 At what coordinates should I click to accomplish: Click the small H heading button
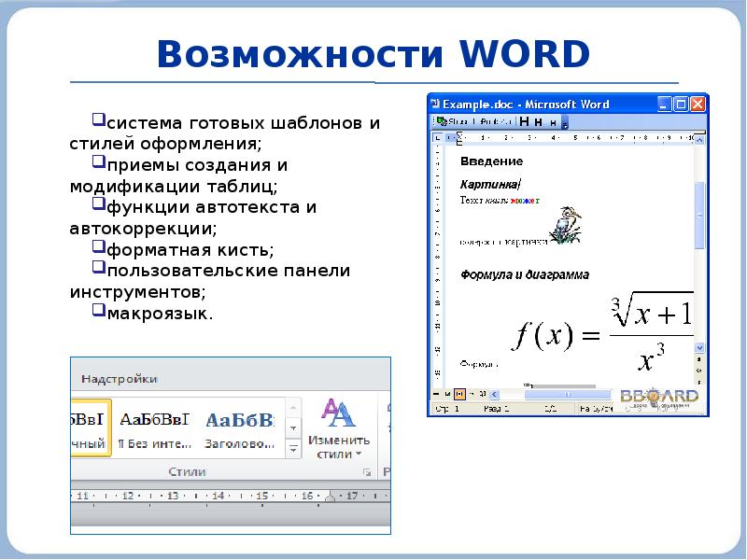pyautogui.click(x=553, y=123)
